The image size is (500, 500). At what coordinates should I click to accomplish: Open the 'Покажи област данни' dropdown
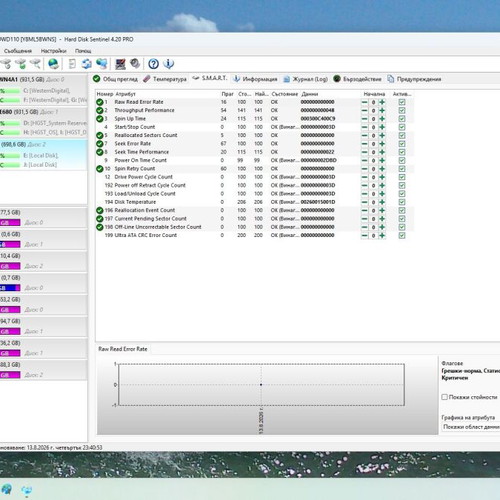471,427
